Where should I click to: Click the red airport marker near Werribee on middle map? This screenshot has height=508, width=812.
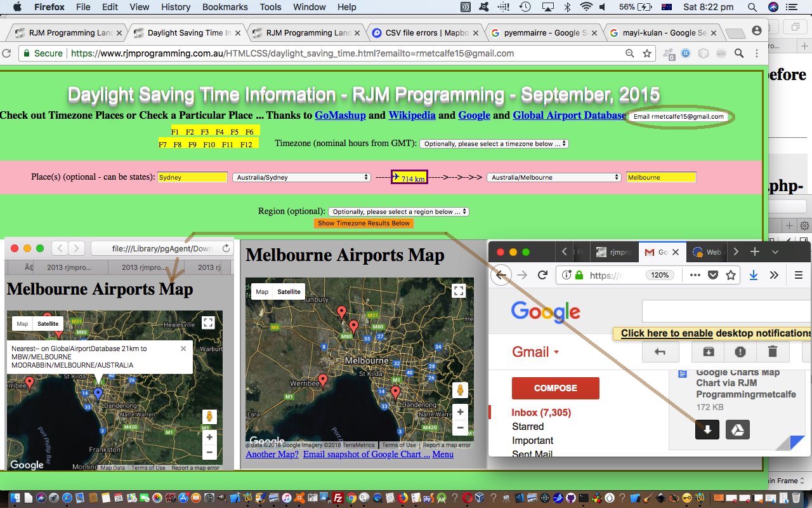(323, 380)
